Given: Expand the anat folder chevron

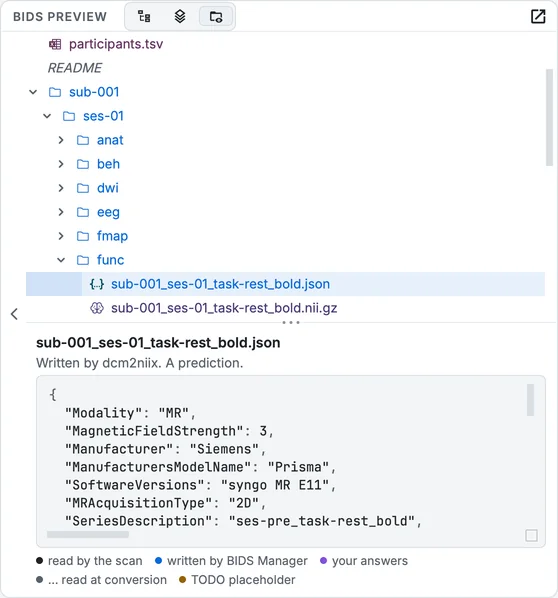Looking at the screenshot, I should click(x=61, y=140).
